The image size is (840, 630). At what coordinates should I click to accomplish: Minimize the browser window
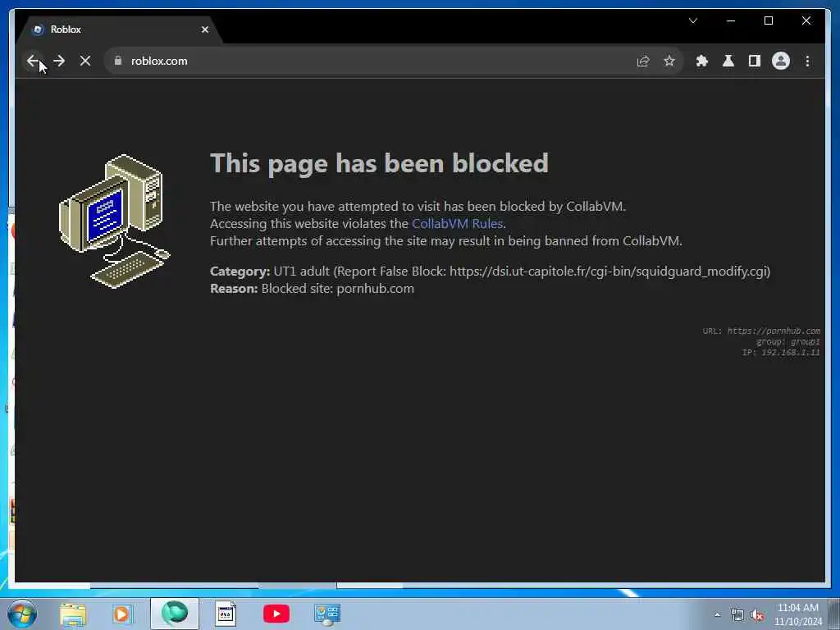pyautogui.click(x=731, y=21)
